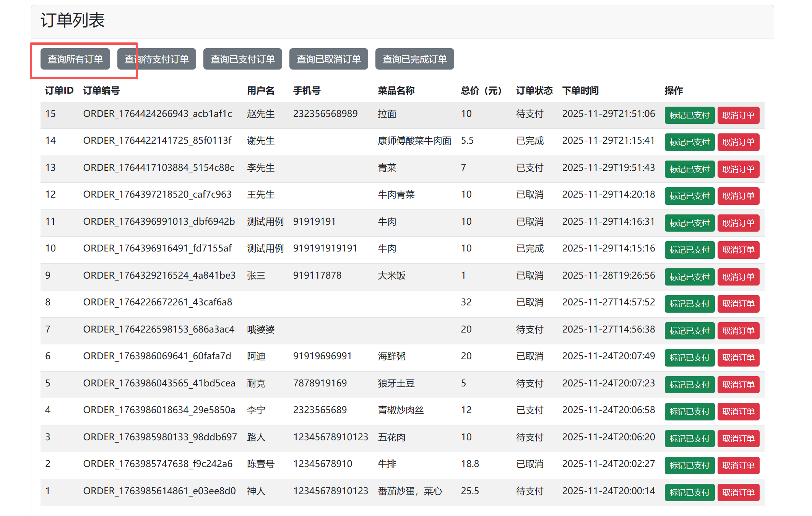Click order number ORDER_1764424266943_acb1af1c
812x516 pixels.
pyautogui.click(x=158, y=114)
